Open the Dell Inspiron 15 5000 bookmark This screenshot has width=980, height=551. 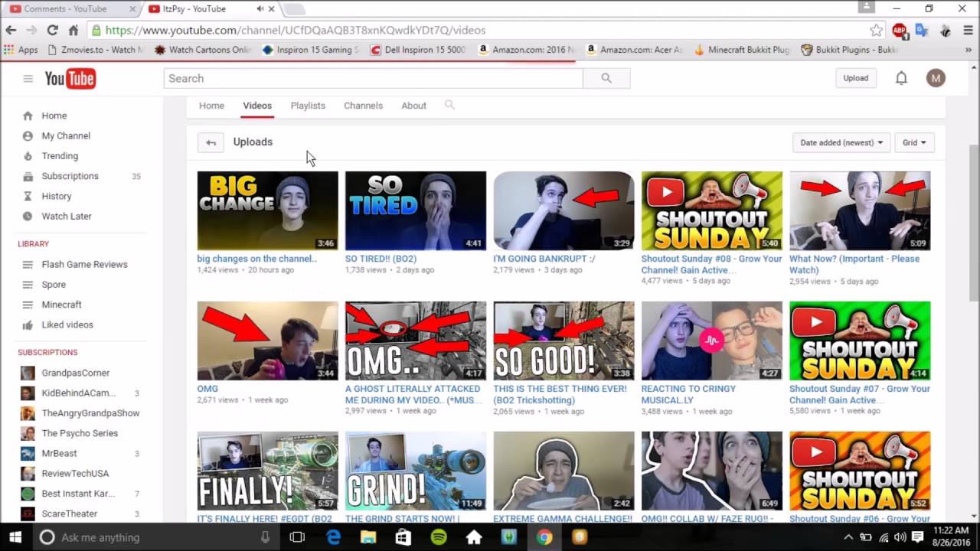[418, 50]
